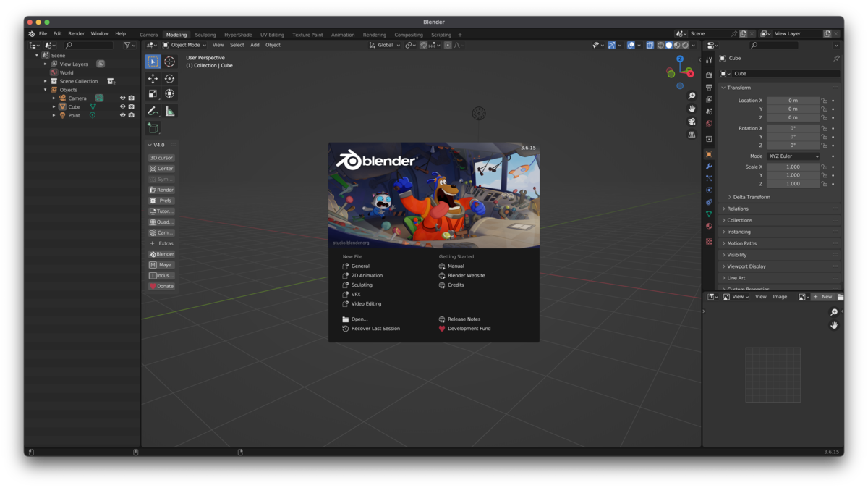Open the Object Data green triangle tab
Viewport: 868px width, 488px height.
(709, 214)
